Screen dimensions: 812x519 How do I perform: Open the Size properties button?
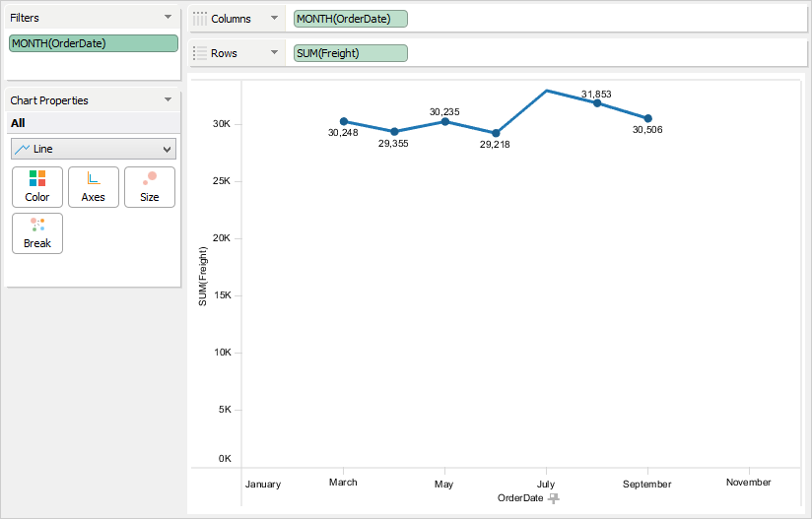point(150,186)
